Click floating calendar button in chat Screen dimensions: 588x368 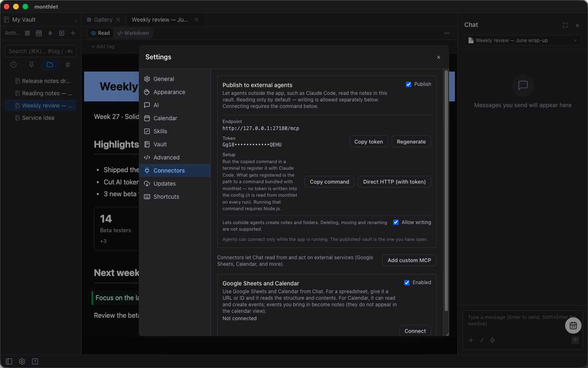[x=573, y=325]
